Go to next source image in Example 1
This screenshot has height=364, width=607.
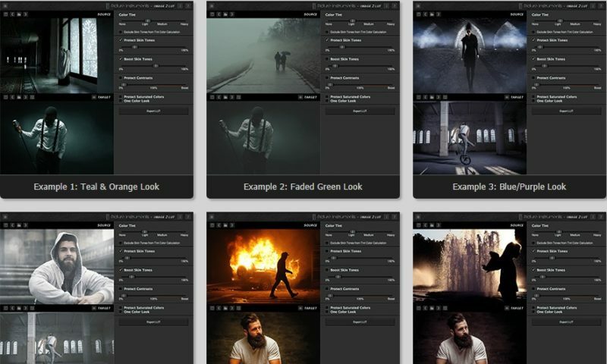[x=26, y=14]
